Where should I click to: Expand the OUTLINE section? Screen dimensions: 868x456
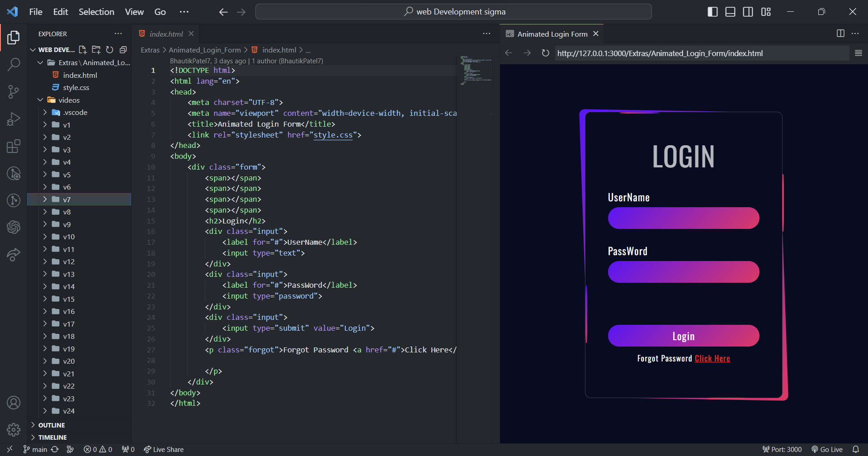(52, 425)
